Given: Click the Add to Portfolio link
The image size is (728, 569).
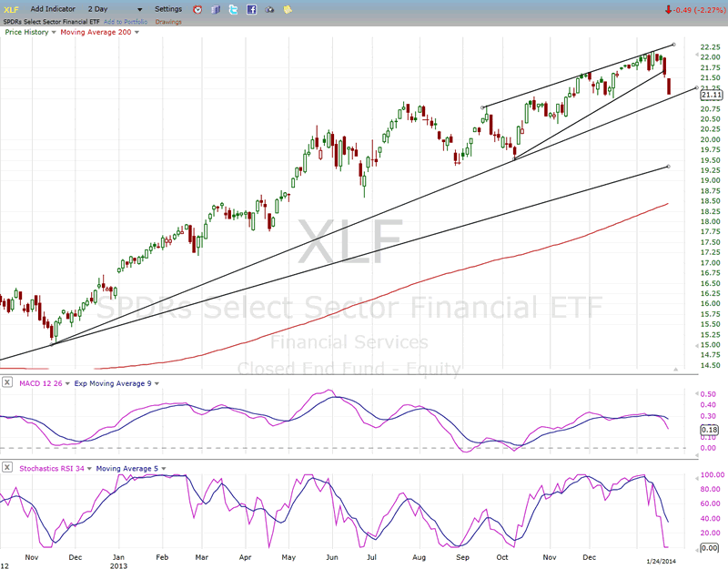Looking at the screenshot, I should (x=126, y=22).
